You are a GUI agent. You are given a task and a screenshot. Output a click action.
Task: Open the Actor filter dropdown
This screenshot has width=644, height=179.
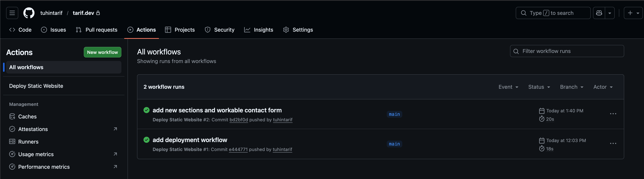click(603, 87)
